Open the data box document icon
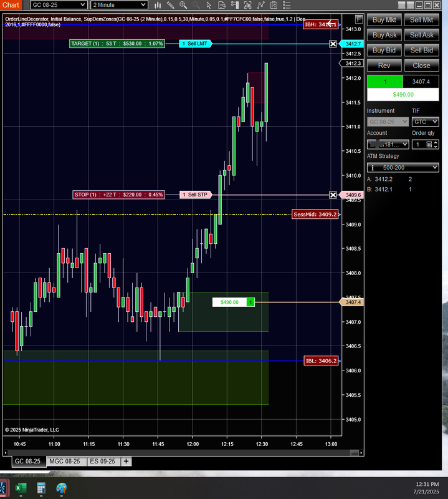The image size is (448, 499). [222, 5]
